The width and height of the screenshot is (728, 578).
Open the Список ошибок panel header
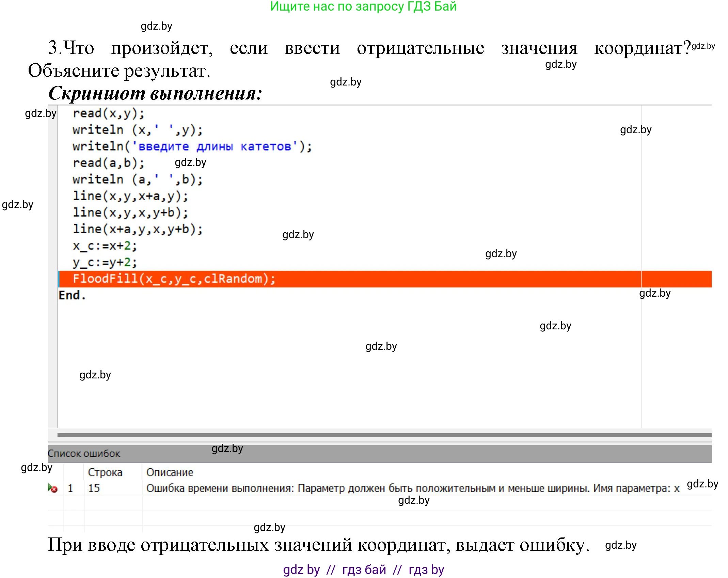coord(83,454)
